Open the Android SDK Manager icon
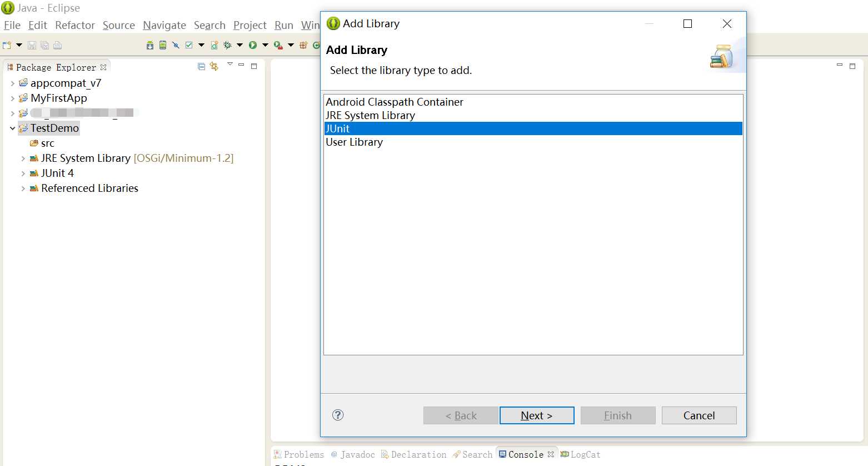This screenshot has height=466, width=868. point(150,45)
